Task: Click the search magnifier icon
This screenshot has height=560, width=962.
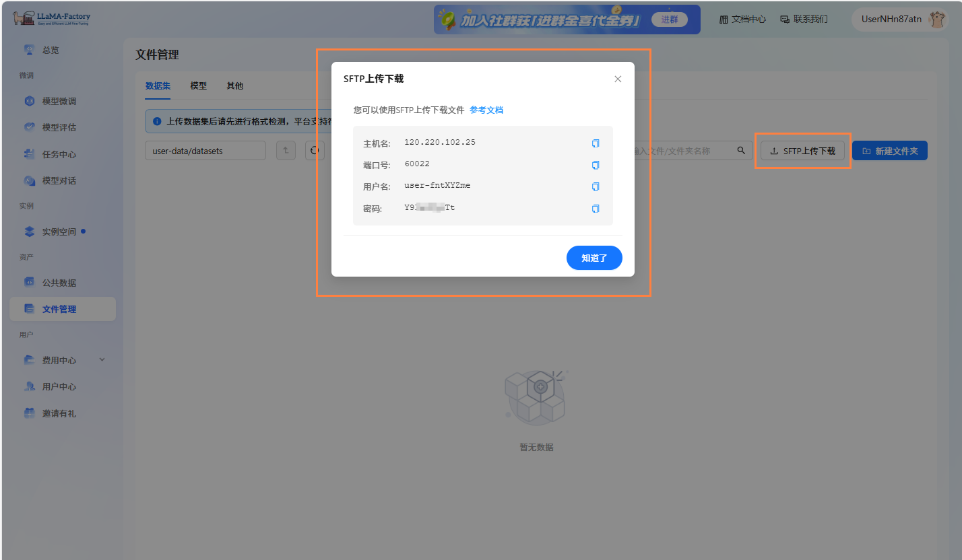Action: (x=741, y=151)
